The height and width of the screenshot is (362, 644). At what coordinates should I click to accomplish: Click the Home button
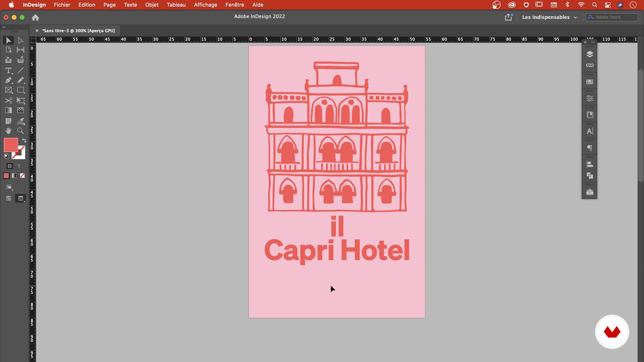(35, 17)
